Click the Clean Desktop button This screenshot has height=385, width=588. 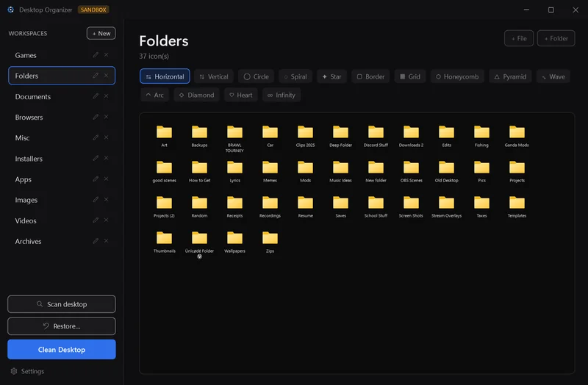point(62,350)
